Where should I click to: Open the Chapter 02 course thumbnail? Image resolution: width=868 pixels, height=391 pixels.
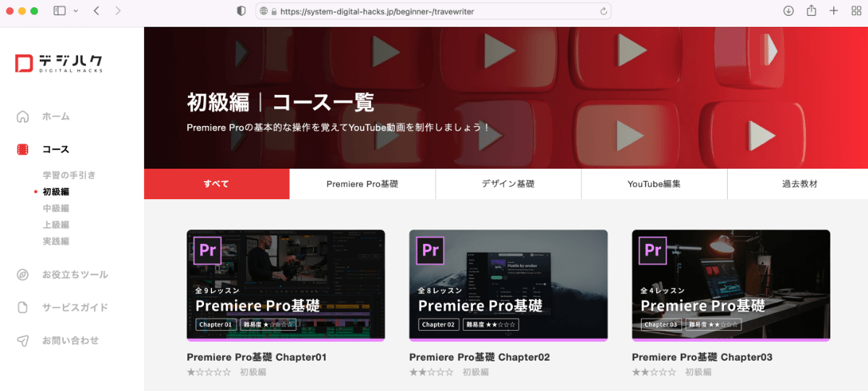(509, 285)
